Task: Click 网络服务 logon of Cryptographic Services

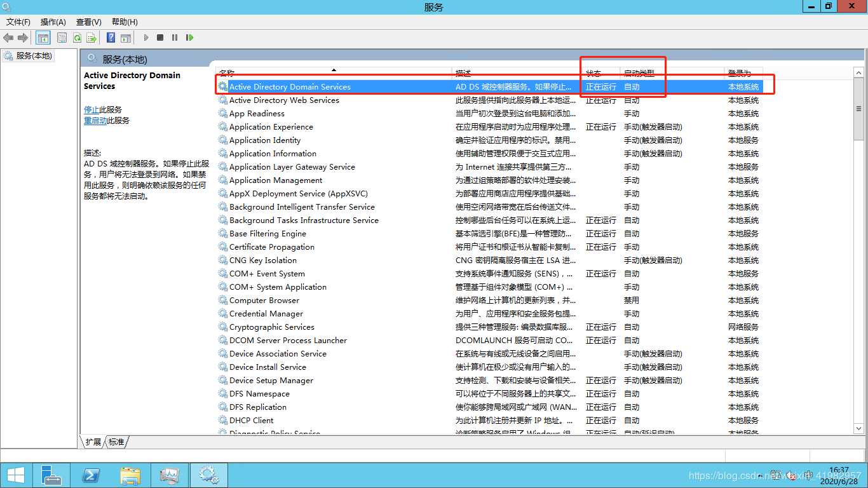Action: pos(743,327)
